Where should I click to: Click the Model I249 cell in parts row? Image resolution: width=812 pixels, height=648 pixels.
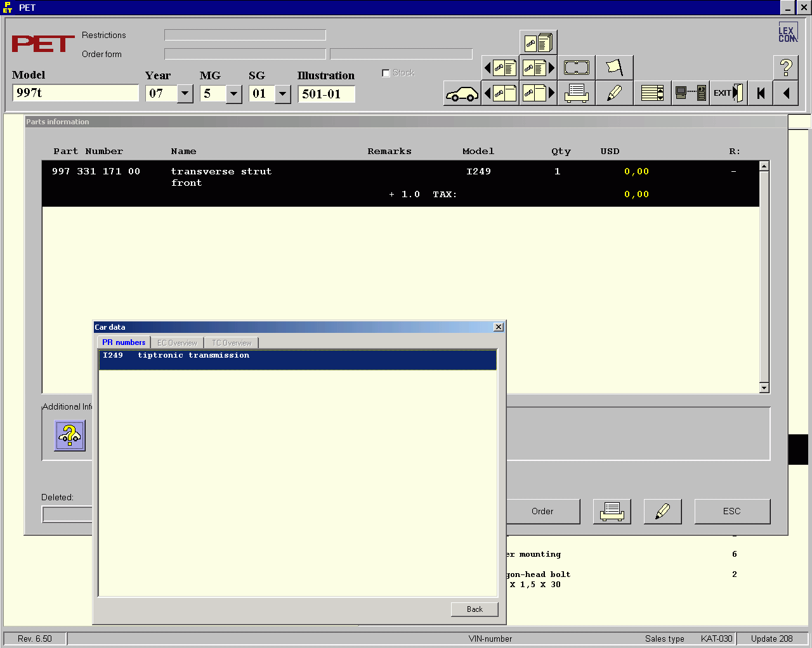click(478, 171)
